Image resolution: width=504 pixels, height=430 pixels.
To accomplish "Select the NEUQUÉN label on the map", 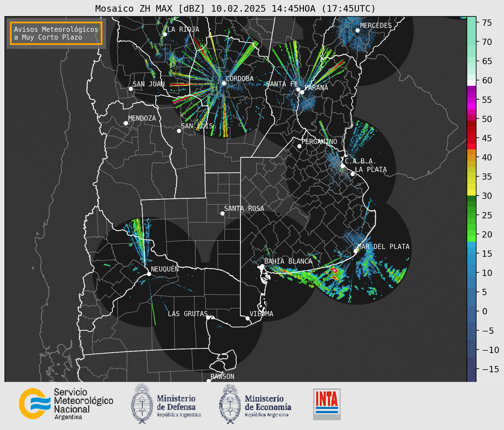I will [165, 269].
